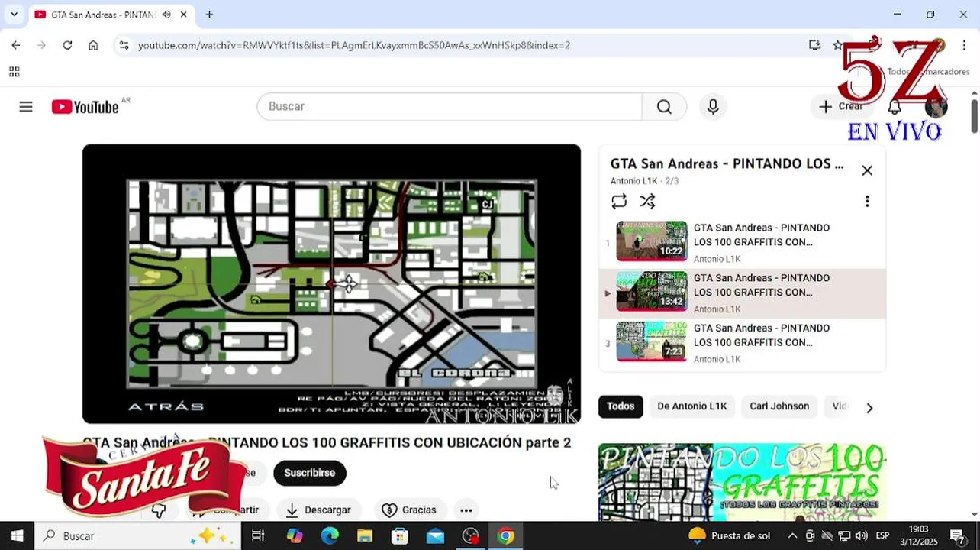This screenshot has height=550, width=980.
Task: Open Mail app from taskbar
Action: coord(435,535)
